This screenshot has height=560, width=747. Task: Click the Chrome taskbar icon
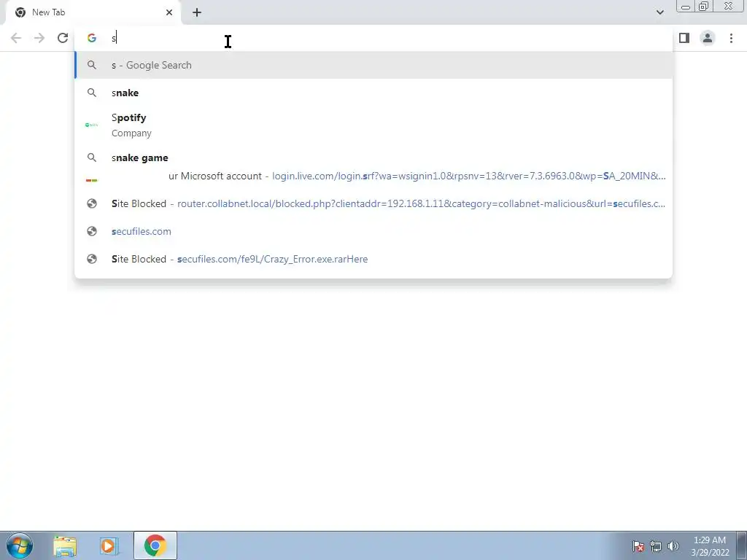tap(155, 545)
